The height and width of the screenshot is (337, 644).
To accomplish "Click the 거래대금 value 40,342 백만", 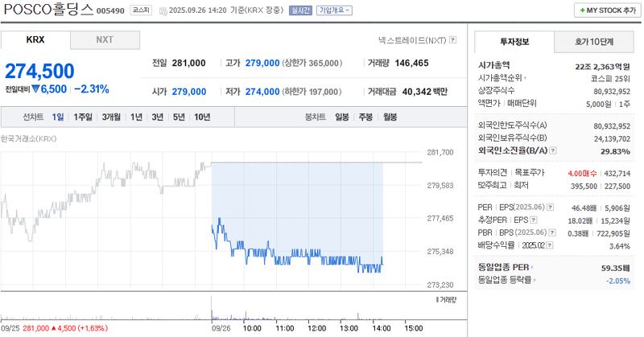I will (425, 92).
